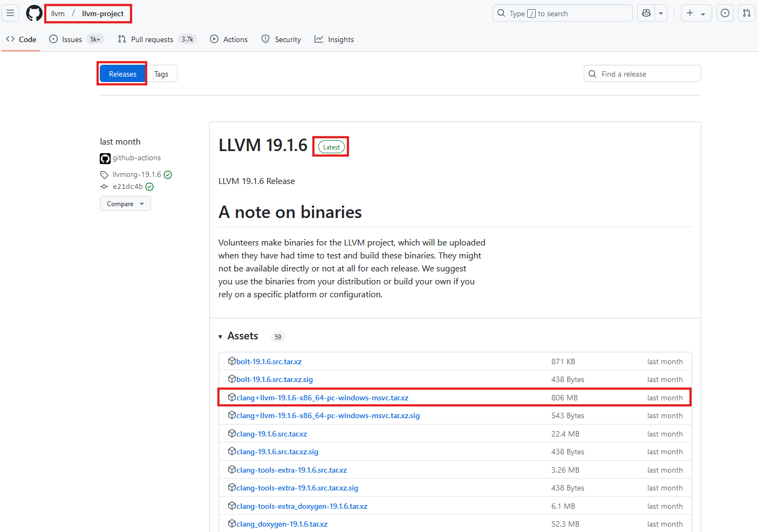Click the verified badge next to commit e21dc4b
Image resolution: width=758 pixels, height=532 pixels.
(149, 187)
